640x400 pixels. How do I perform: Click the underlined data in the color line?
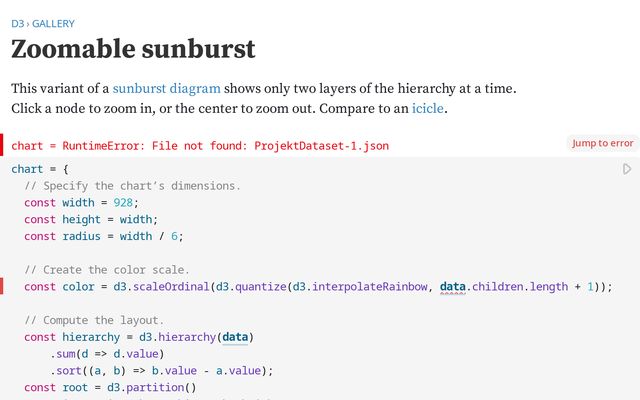point(452,287)
